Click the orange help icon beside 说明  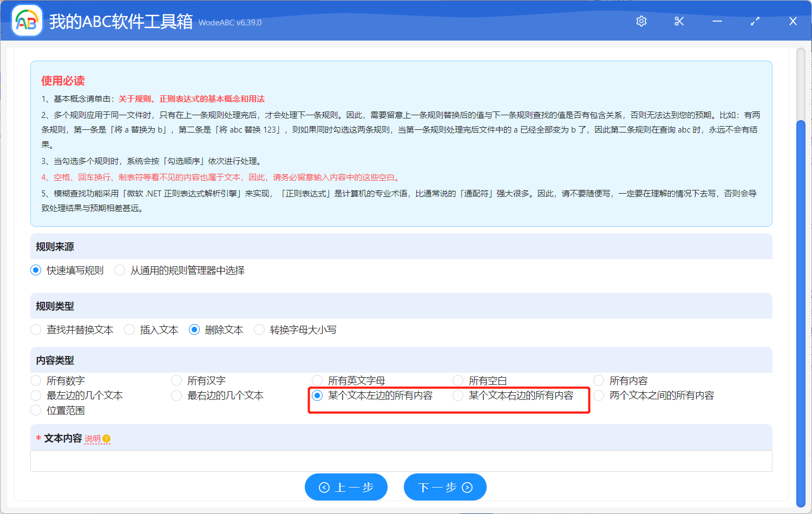coord(107,439)
